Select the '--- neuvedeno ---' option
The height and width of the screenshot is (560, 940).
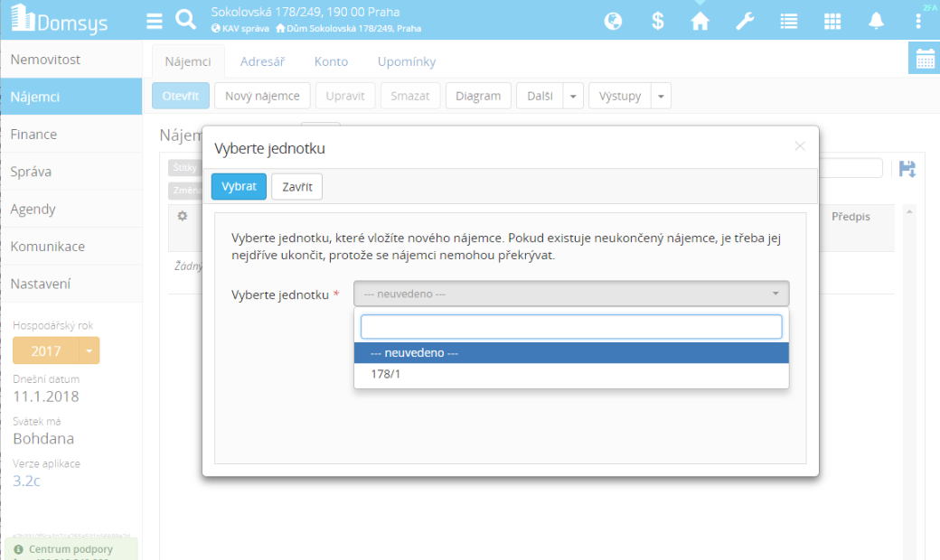coord(570,353)
